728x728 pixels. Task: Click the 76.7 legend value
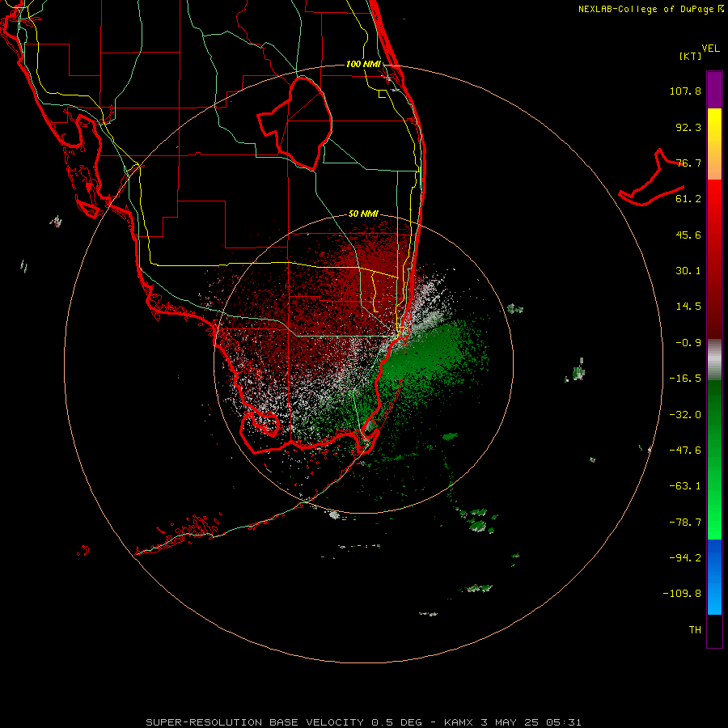(688, 163)
